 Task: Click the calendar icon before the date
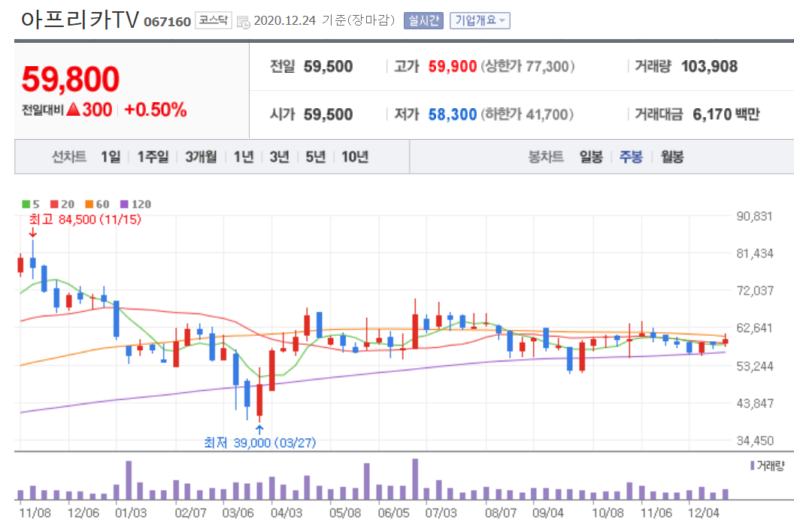pyautogui.click(x=244, y=22)
